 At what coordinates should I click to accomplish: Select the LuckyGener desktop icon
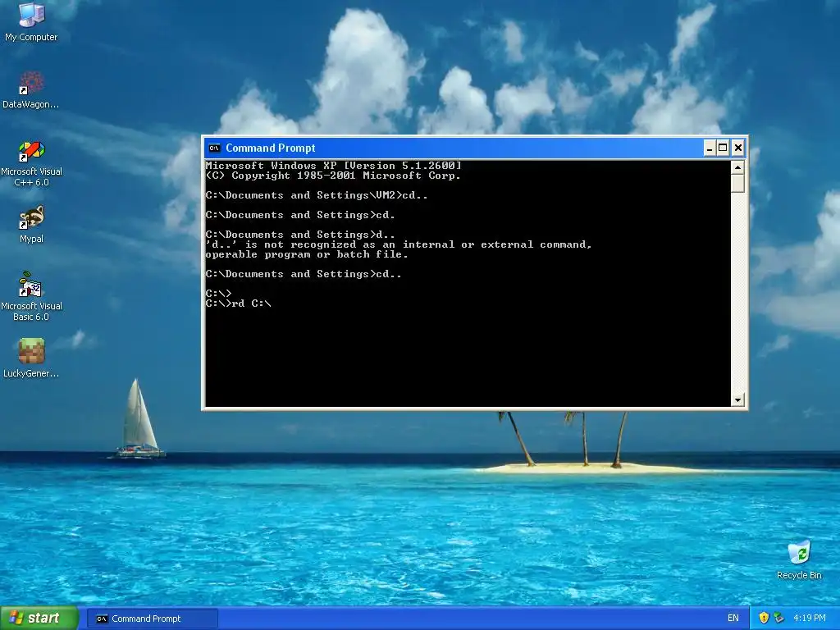click(31, 358)
